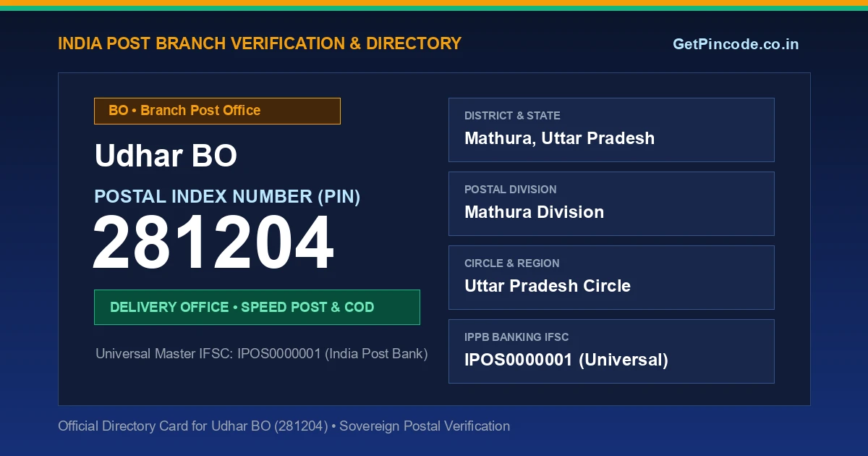Click the Postal Index Number (PIN) label
Image resolution: width=868 pixels, height=456 pixels.
coord(227,196)
